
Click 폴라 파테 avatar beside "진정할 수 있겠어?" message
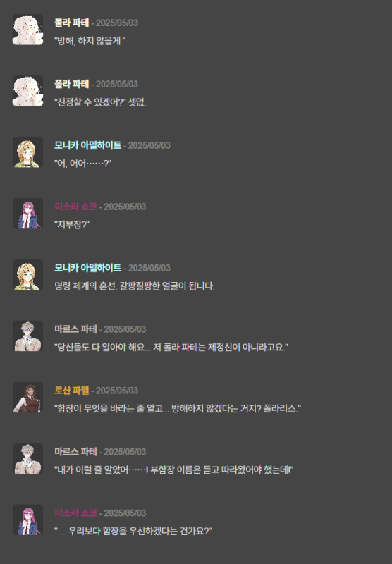pos(27,91)
